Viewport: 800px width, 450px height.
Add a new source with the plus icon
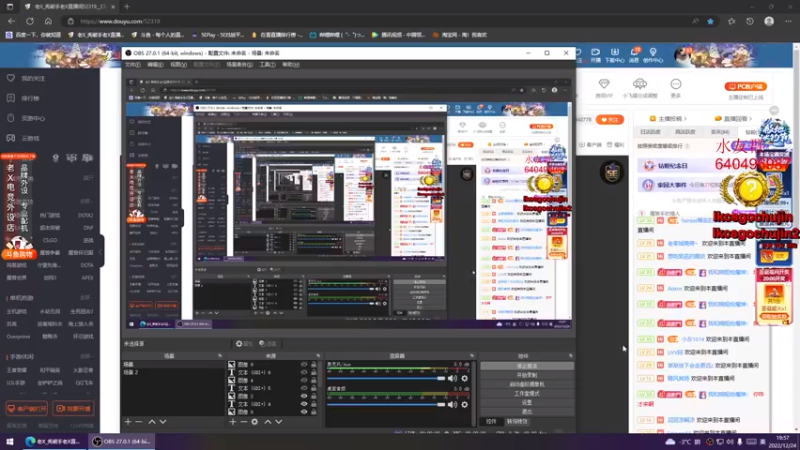pyautogui.click(x=233, y=422)
